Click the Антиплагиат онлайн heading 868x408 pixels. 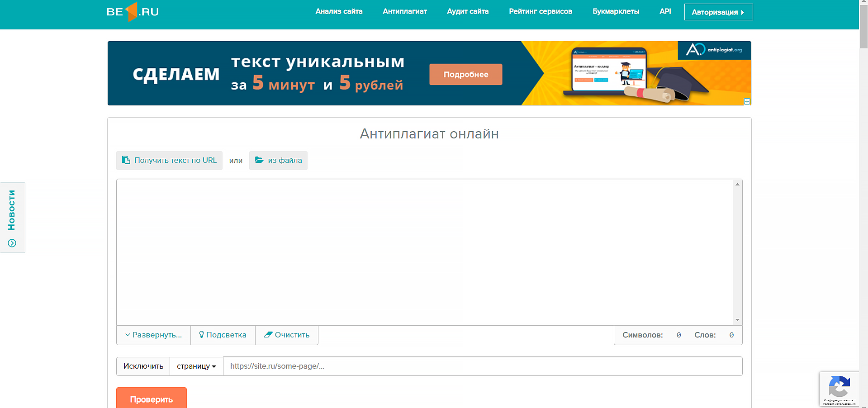coord(429,134)
